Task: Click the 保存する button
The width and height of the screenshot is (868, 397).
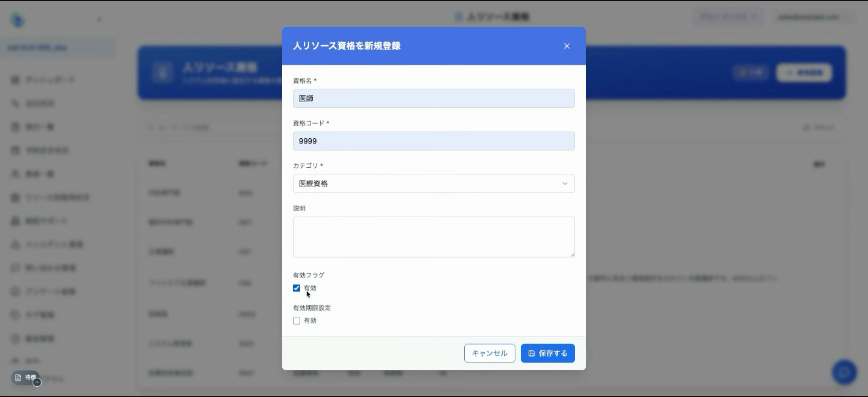Action: pos(548,353)
